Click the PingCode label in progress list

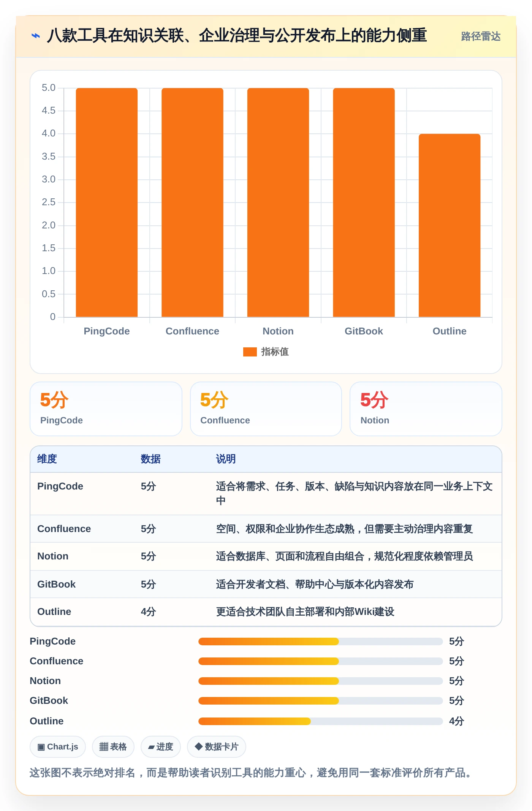pos(52,642)
